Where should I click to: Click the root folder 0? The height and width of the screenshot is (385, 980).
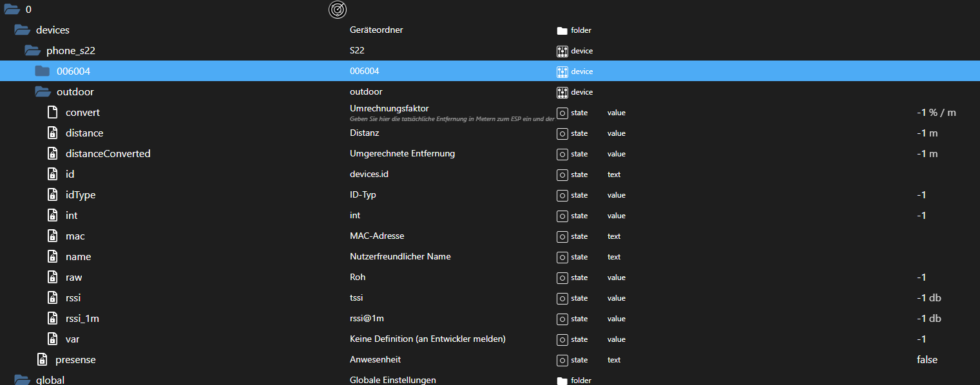(28, 9)
